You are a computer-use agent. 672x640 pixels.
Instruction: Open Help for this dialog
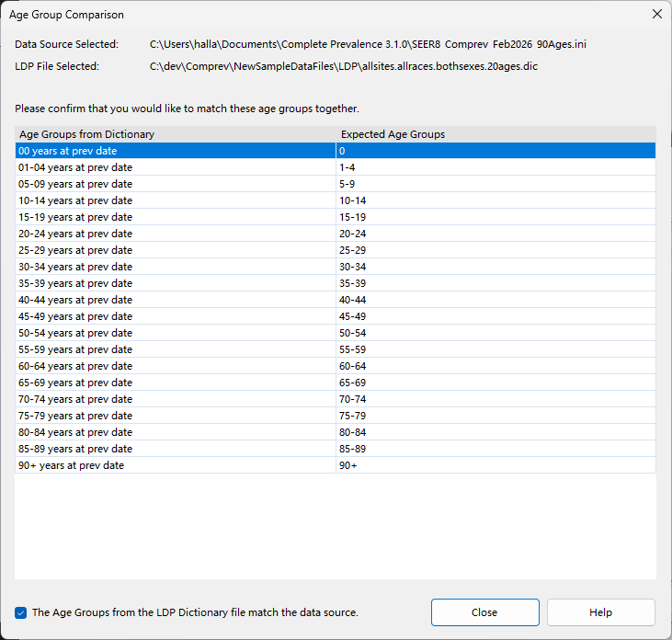[x=600, y=612]
